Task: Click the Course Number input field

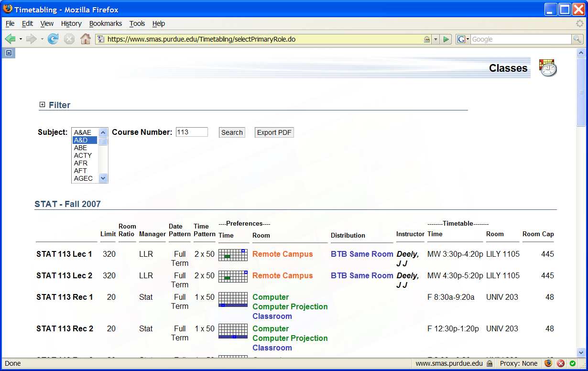Action: pyautogui.click(x=192, y=132)
